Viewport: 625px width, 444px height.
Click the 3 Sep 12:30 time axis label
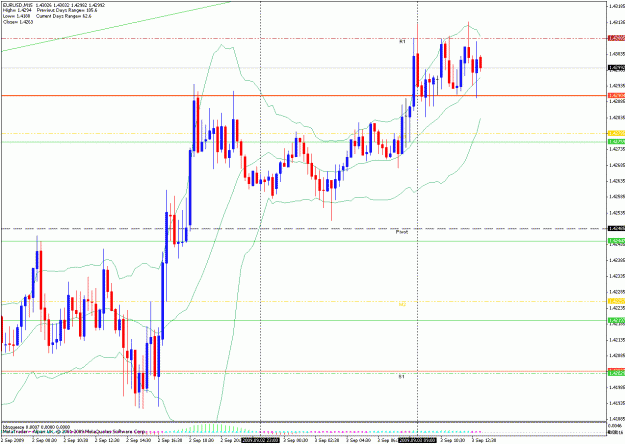pos(483,440)
